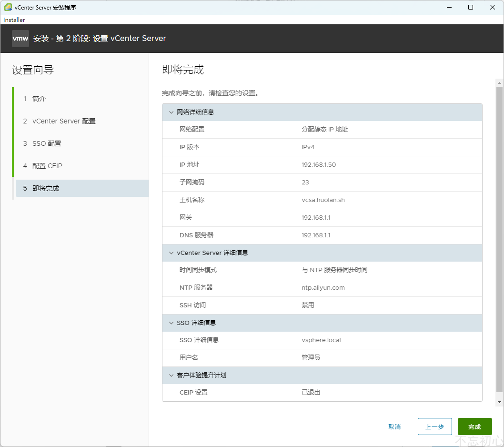This screenshot has width=504, height=447.
Task: Select SSO domain value vsphere.local
Action: click(321, 340)
